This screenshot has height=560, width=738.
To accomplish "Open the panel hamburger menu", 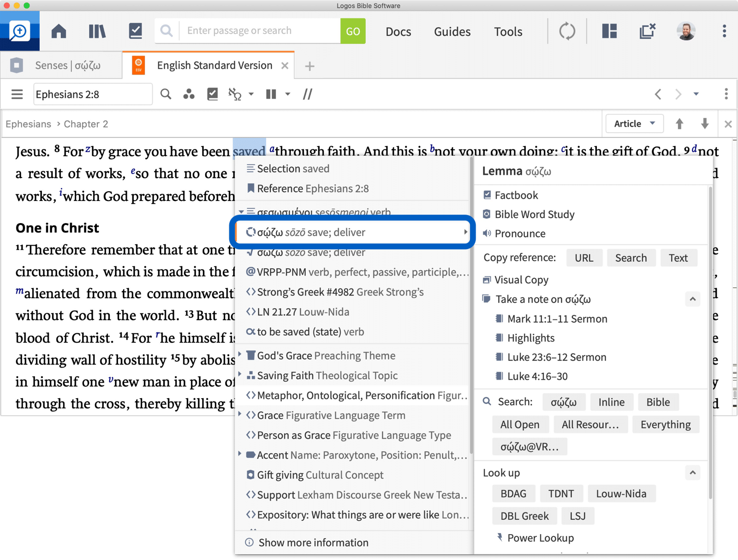I will (x=17, y=94).
